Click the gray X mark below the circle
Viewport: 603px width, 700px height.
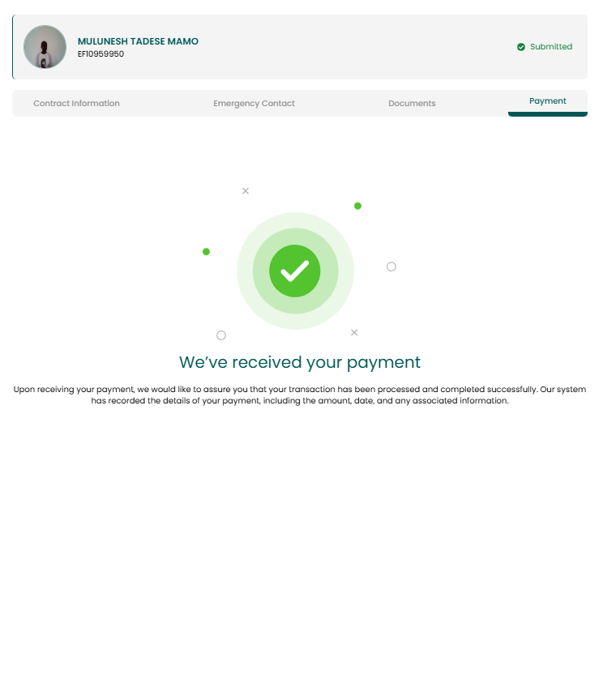click(x=354, y=333)
